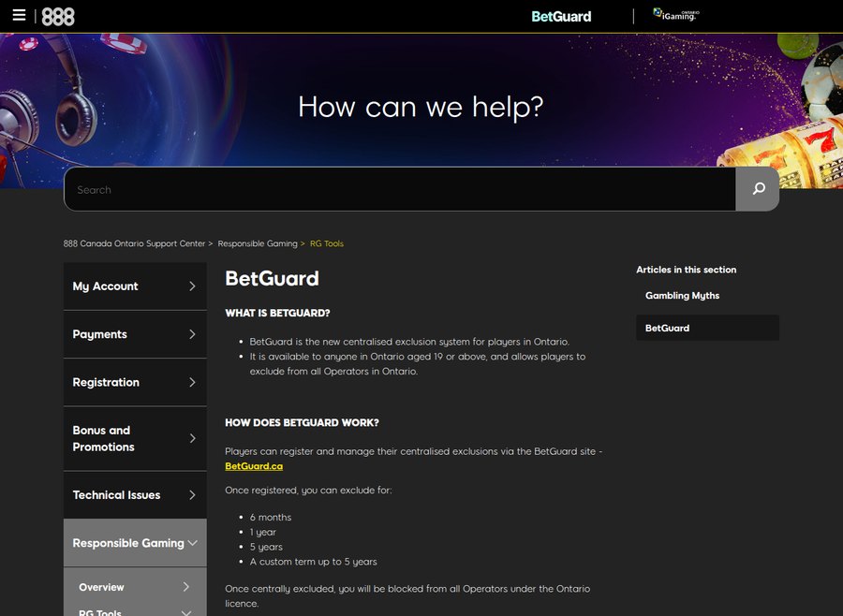Image resolution: width=843 pixels, height=616 pixels.
Task: Expand the Overview chevron
Action: coord(186,587)
